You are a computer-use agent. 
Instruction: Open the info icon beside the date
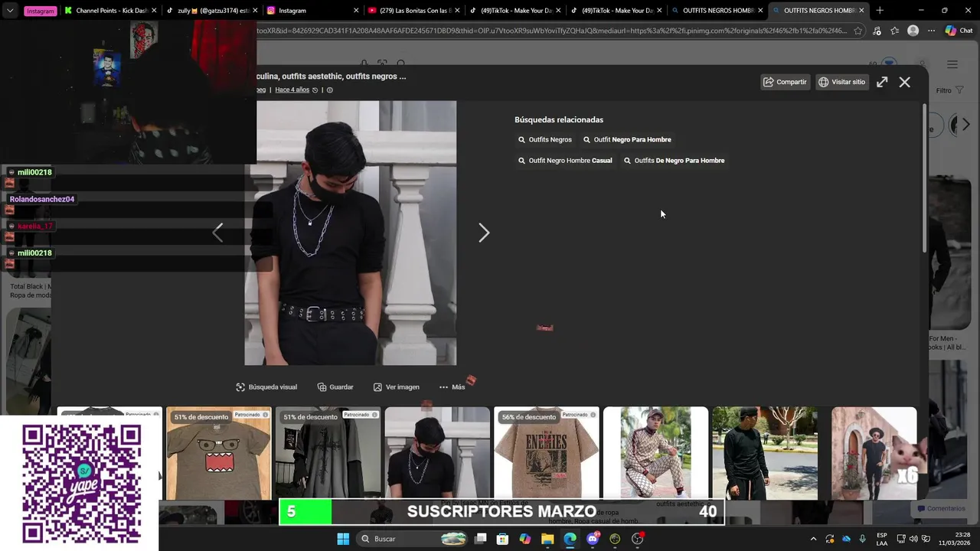click(x=330, y=90)
